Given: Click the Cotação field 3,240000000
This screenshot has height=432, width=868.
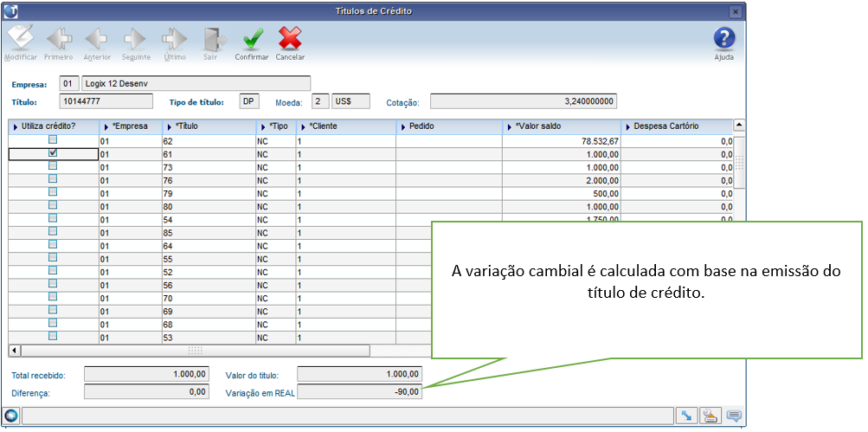Looking at the screenshot, I should 524,102.
